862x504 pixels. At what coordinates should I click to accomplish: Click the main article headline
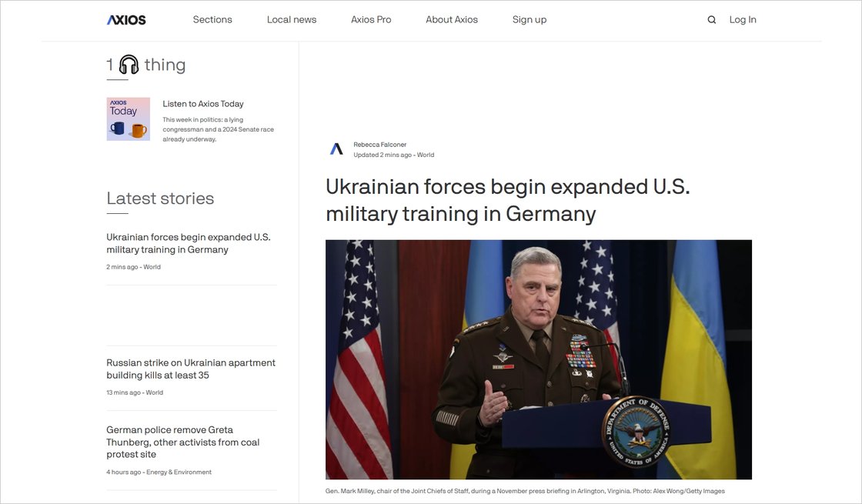click(x=508, y=199)
